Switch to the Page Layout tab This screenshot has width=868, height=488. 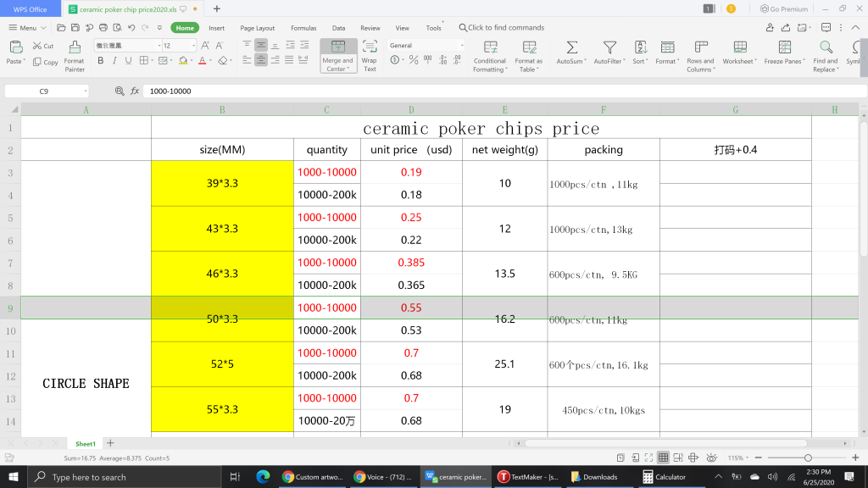point(258,28)
